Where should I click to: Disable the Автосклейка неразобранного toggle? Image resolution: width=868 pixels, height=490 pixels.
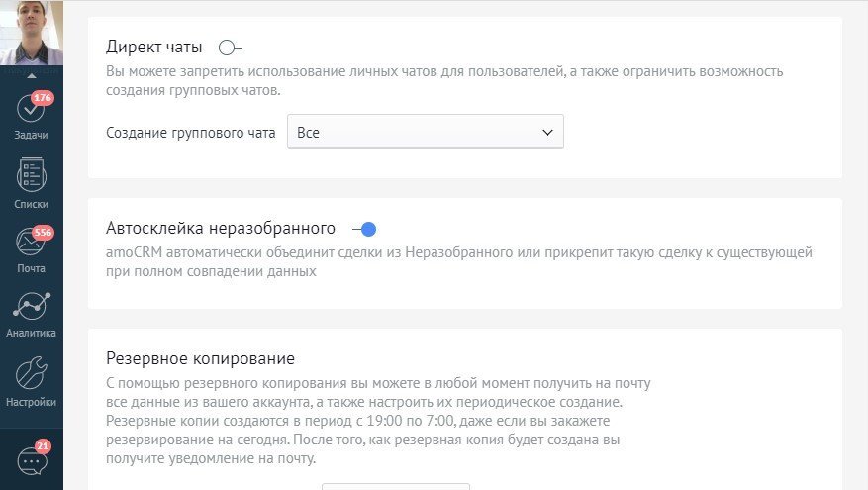(x=364, y=229)
